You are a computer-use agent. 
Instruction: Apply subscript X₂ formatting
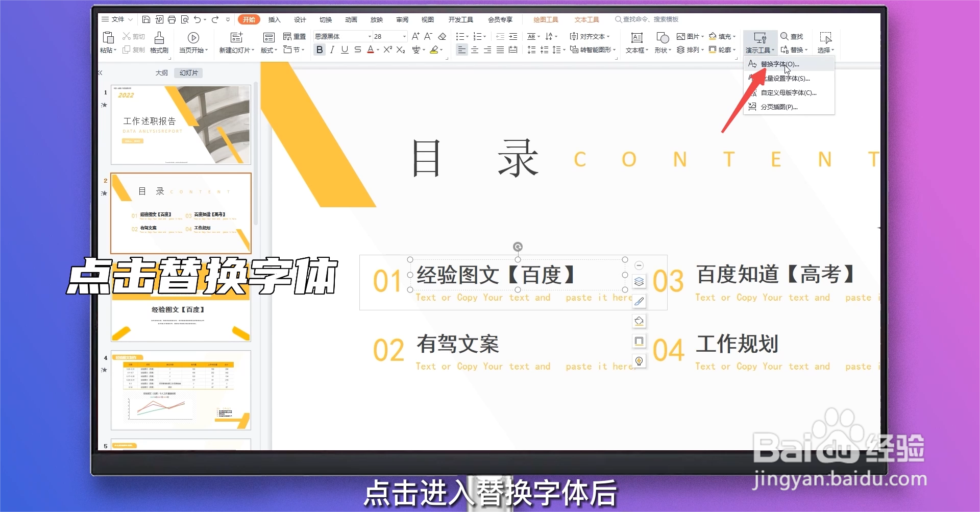pyautogui.click(x=401, y=50)
